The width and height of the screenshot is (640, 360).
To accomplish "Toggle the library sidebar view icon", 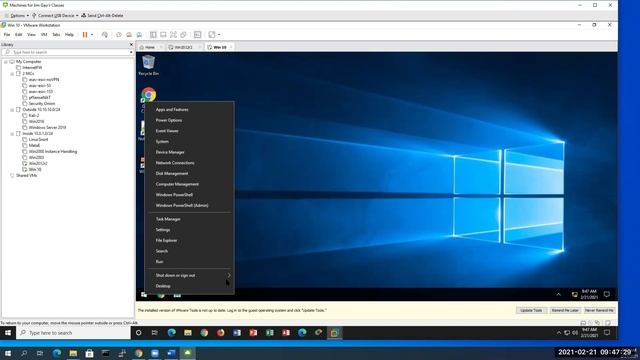I will click(x=153, y=35).
